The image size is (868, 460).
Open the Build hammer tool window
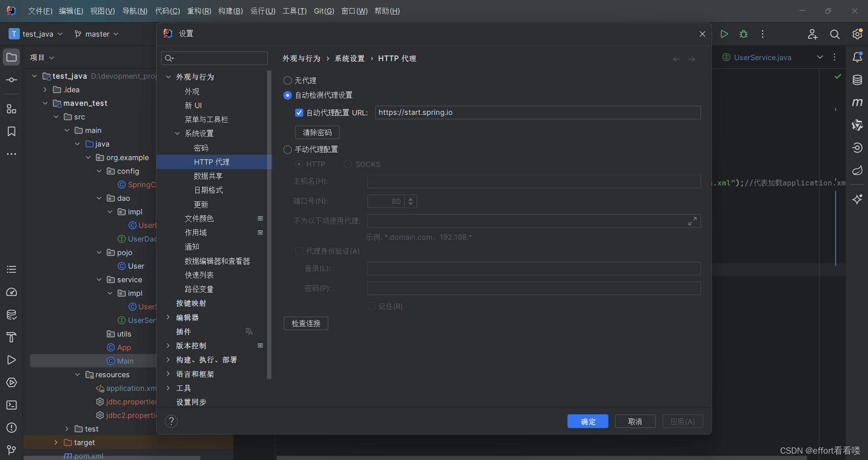coord(12,337)
